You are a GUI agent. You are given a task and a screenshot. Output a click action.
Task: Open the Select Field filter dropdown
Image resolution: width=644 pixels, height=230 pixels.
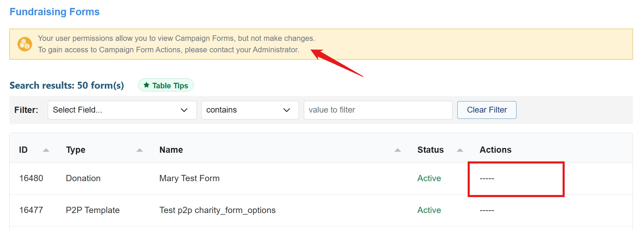pyautogui.click(x=122, y=110)
